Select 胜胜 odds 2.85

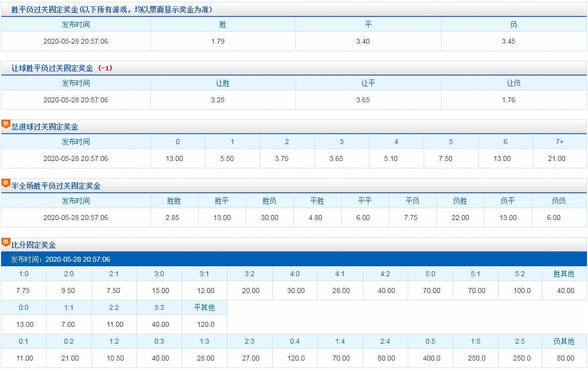pos(172,218)
